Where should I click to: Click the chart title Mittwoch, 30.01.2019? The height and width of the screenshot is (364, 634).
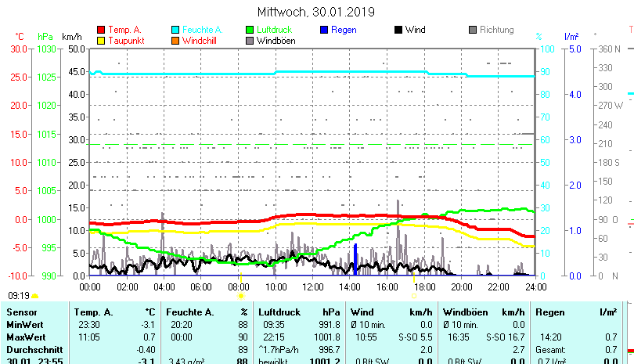[316, 12]
